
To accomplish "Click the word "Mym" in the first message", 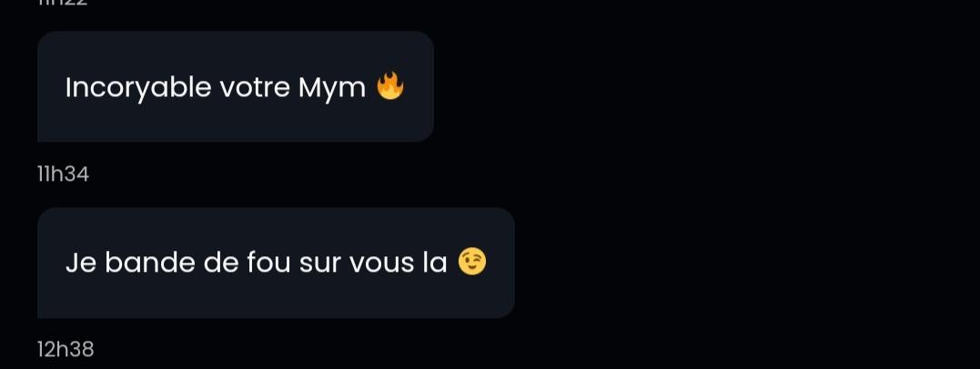I will click(332, 88).
